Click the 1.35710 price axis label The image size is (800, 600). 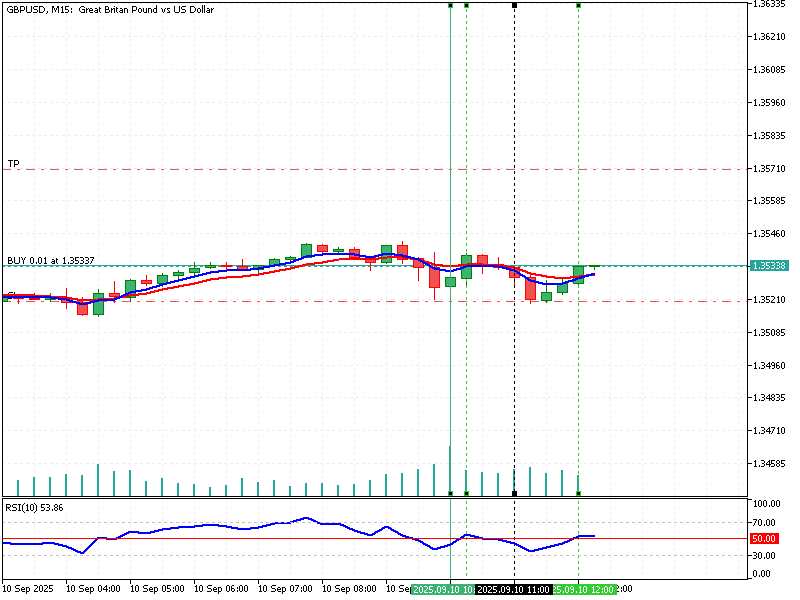pyautogui.click(x=770, y=168)
